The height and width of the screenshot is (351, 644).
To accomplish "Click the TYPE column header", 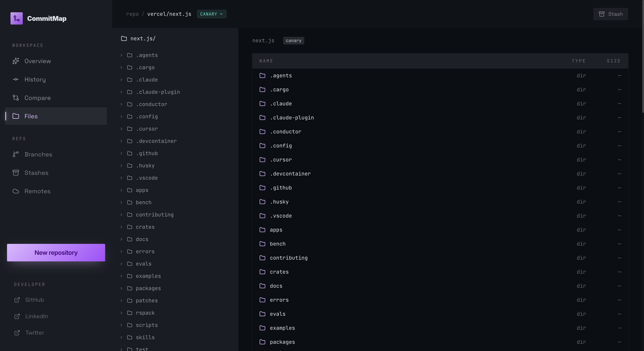I will (579, 61).
